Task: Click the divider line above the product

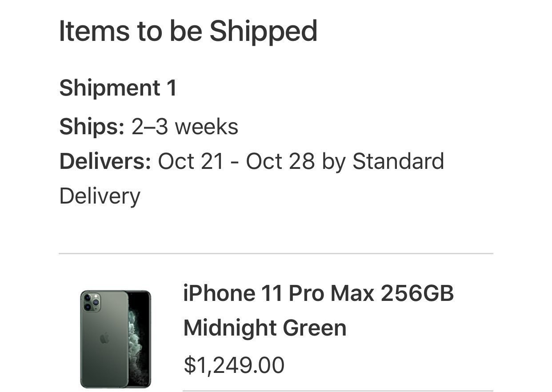Action: click(276, 253)
